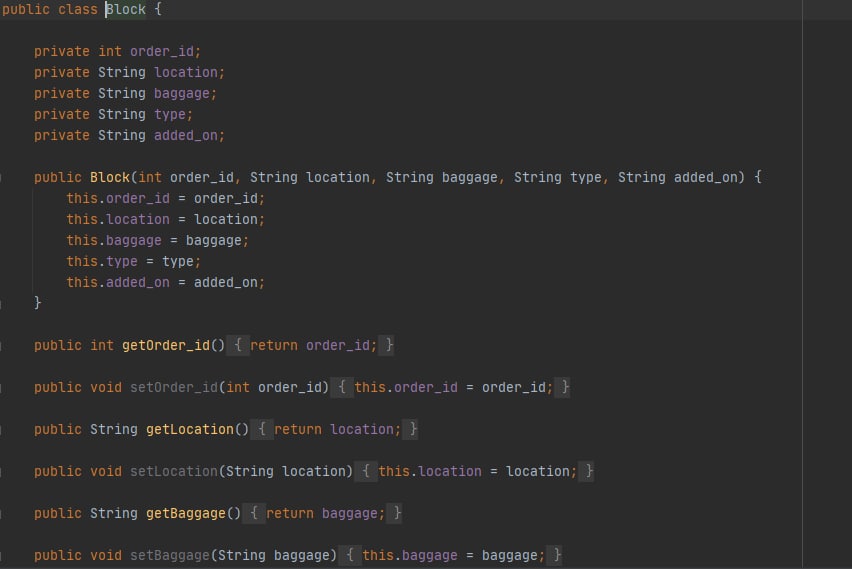This screenshot has height=569, width=852.
Task: Click 'this.location' inside setLocation body
Action: tap(430, 472)
